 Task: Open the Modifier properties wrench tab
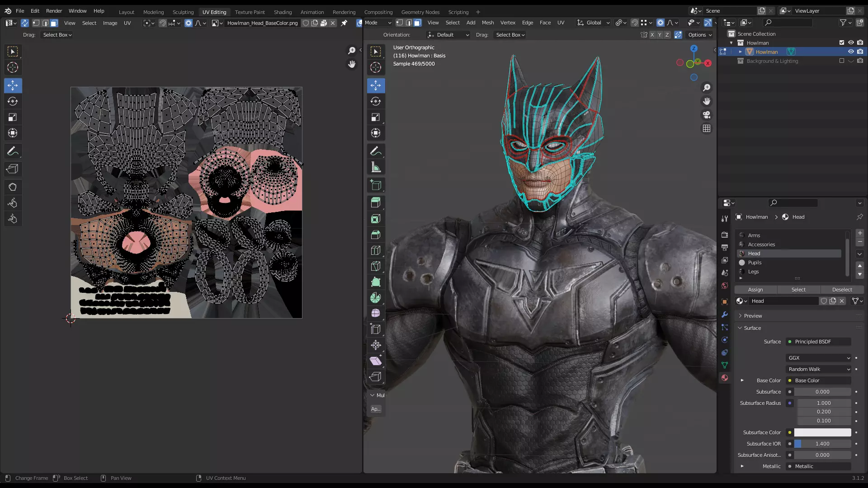725,314
